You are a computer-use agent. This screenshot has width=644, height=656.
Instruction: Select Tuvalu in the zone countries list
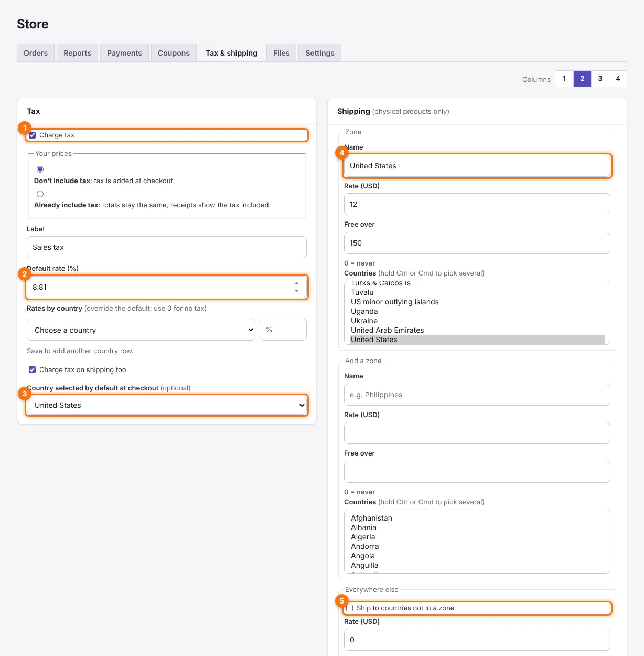(477, 292)
